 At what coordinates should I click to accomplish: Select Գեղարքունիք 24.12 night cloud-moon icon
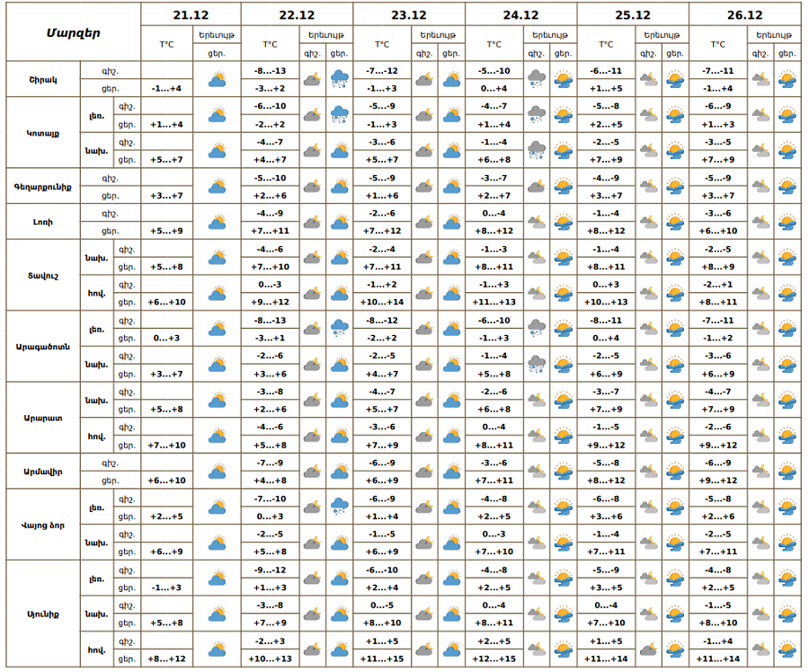click(537, 186)
